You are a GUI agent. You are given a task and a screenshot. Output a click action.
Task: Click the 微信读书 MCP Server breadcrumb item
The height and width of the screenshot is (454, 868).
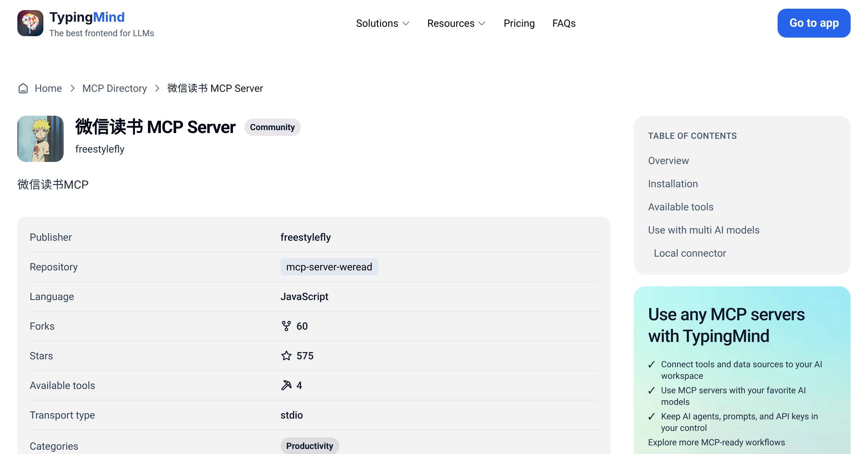click(215, 89)
